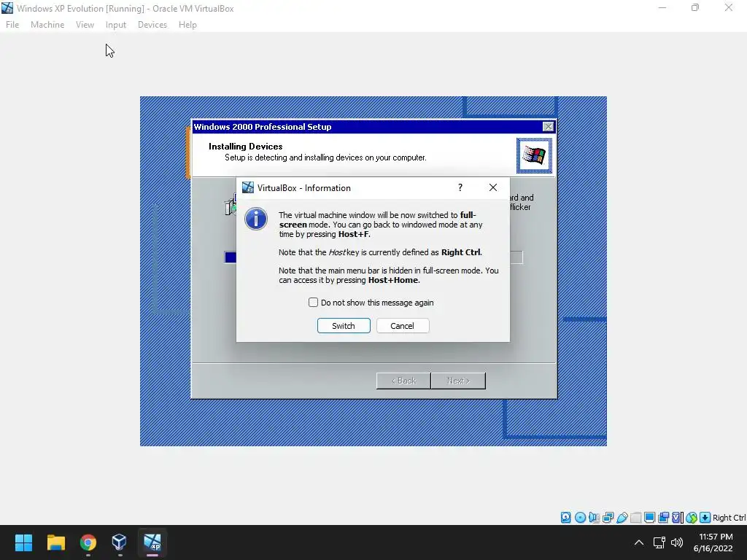Open the View menu

point(85,25)
